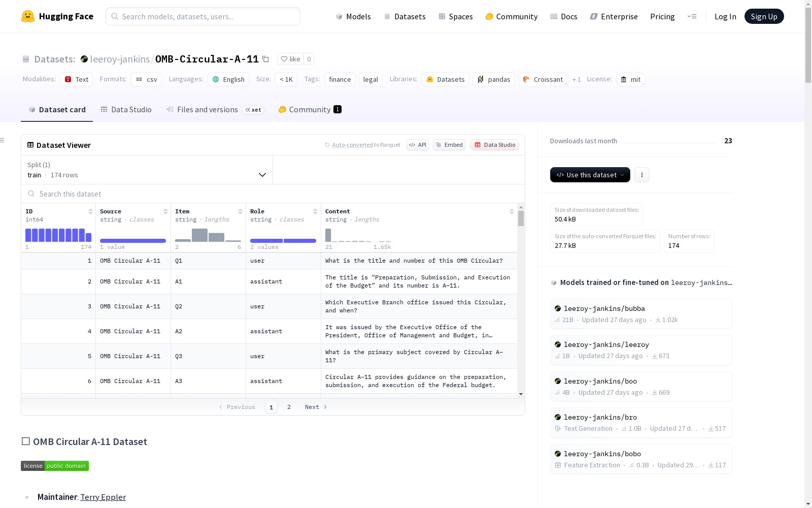Screen dimensions: 812x508
Task: Click the pandas library tag
Action: click(494, 79)
